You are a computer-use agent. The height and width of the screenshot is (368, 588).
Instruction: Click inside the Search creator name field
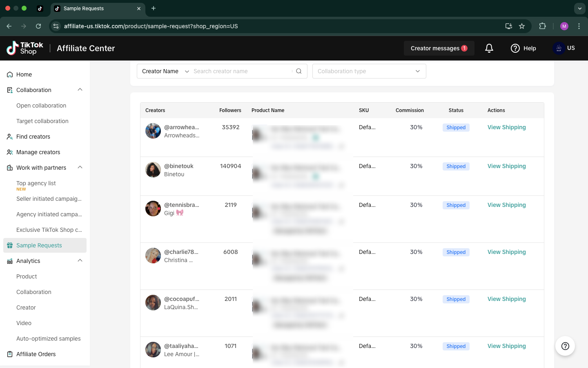tap(241, 71)
